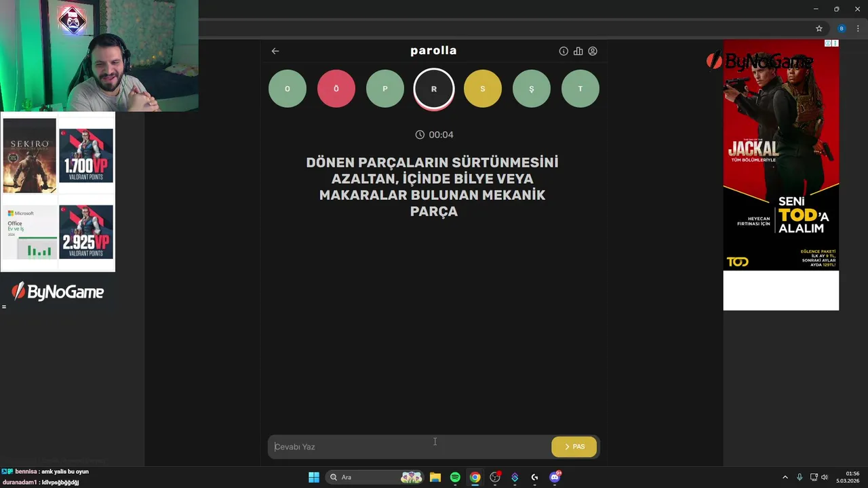This screenshot has width=868, height=488.
Task: Open Discord from the taskbar
Action: point(555,477)
